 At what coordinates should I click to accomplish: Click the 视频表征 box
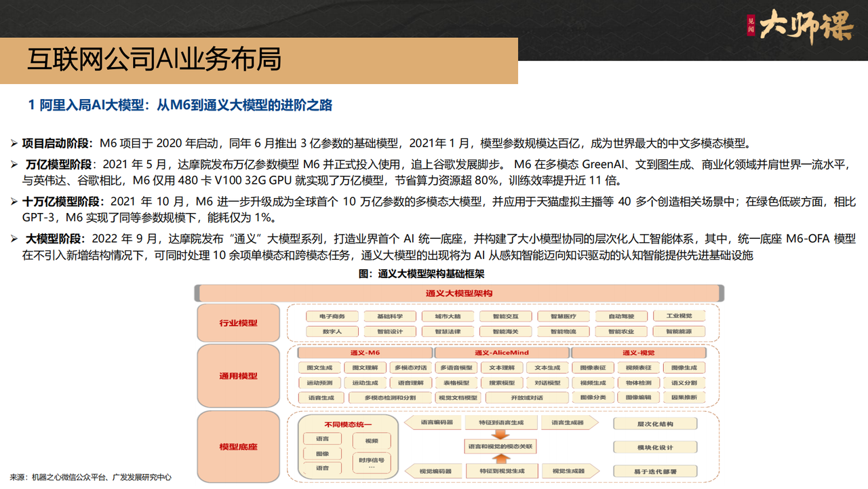pyautogui.click(x=638, y=368)
